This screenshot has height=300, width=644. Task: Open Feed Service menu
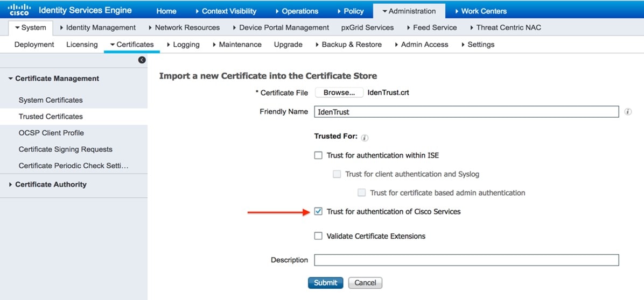[x=432, y=28]
